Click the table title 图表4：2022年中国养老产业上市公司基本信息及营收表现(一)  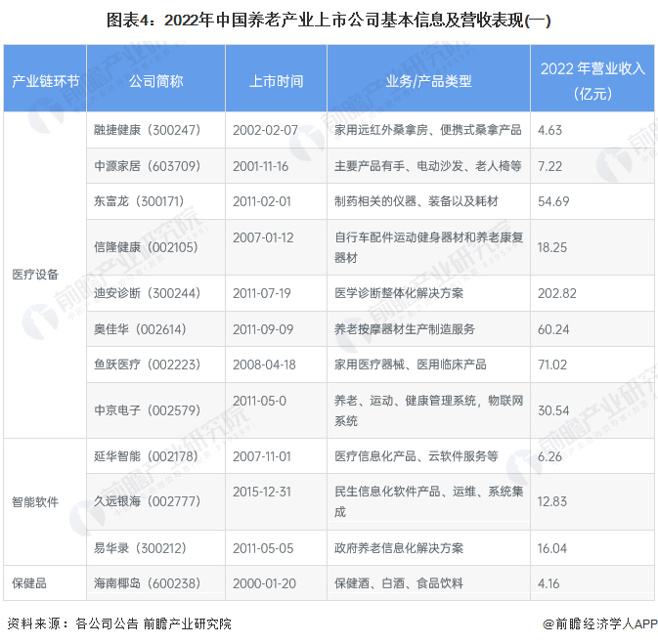329,21
